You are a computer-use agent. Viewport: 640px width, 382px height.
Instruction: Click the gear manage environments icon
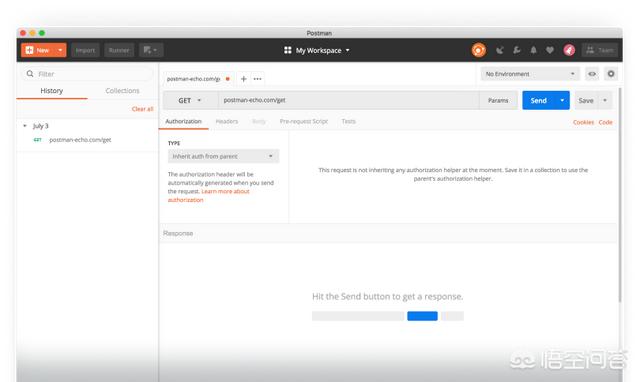click(611, 74)
